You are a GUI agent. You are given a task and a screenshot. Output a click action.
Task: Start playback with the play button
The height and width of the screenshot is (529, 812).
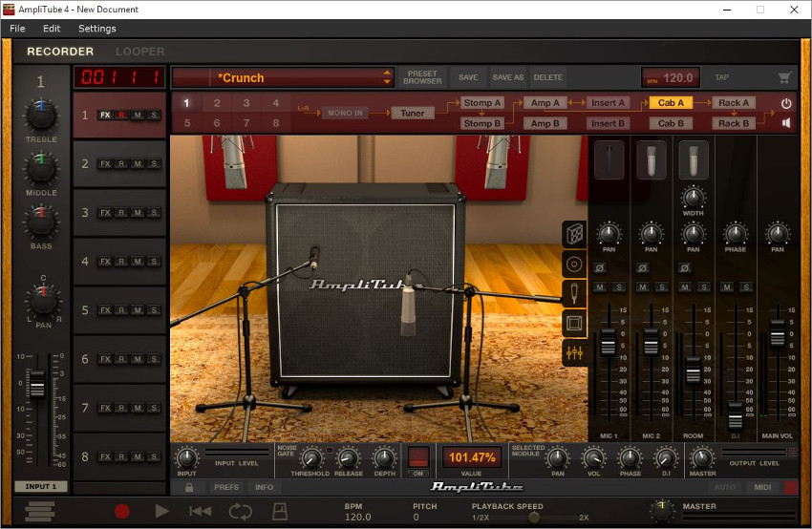pos(161,512)
